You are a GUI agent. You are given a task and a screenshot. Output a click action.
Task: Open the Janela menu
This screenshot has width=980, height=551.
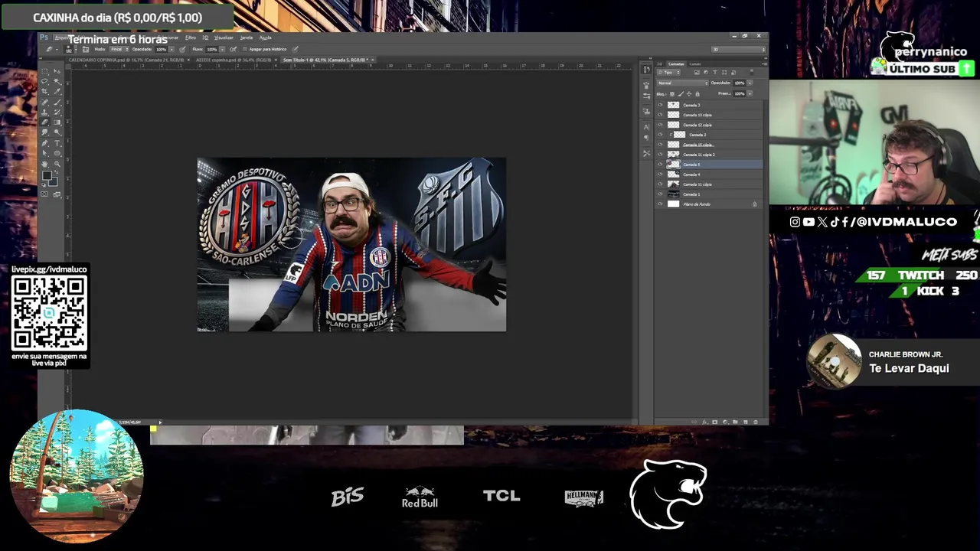click(247, 37)
